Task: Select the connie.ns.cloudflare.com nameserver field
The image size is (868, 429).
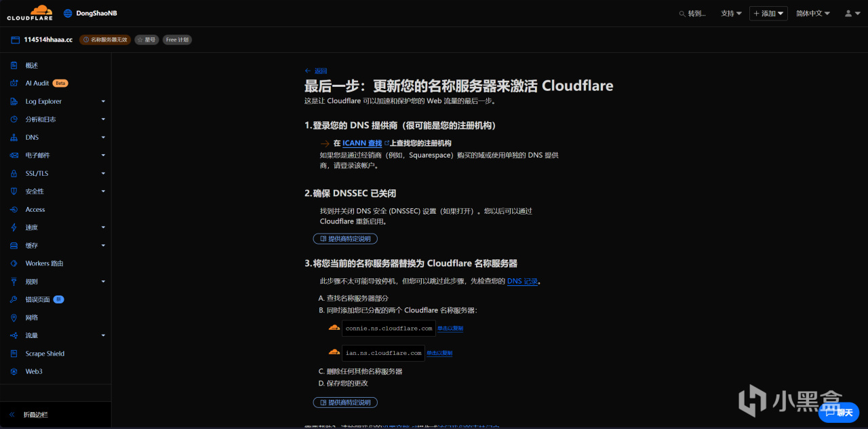Action: [389, 329]
